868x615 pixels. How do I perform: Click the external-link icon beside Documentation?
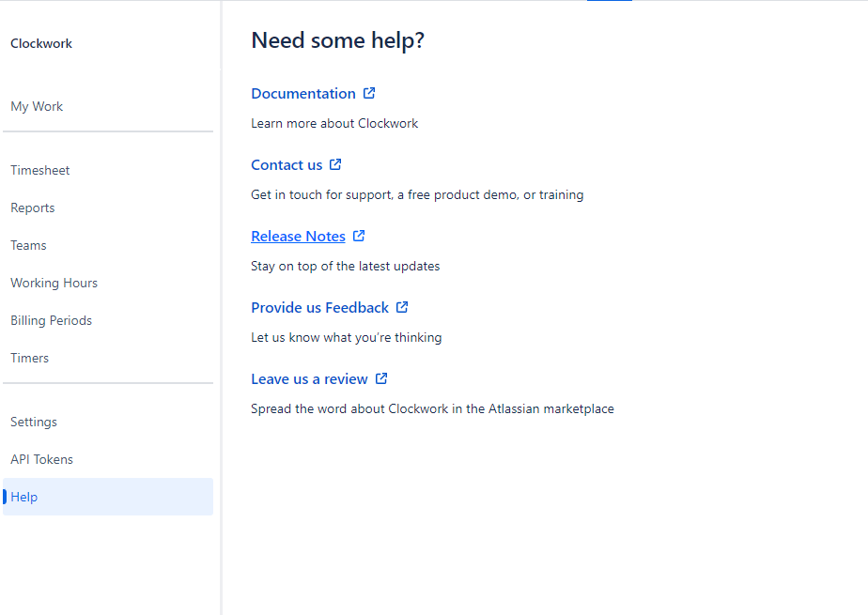click(369, 93)
